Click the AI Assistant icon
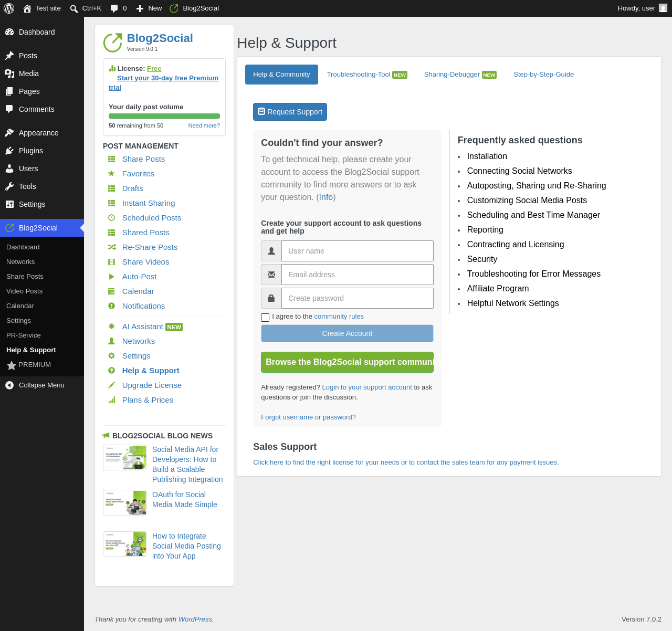This screenshot has width=672, height=631. coord(111,326)
